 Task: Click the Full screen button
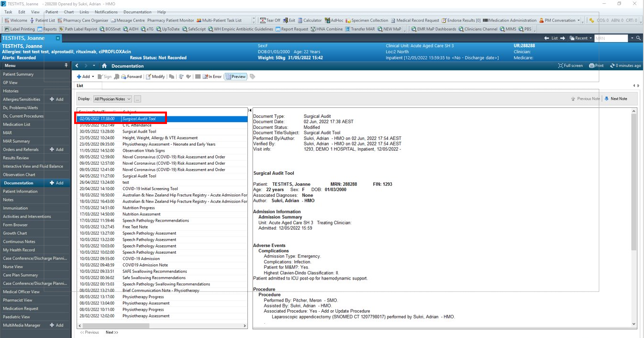click(570, 66)
